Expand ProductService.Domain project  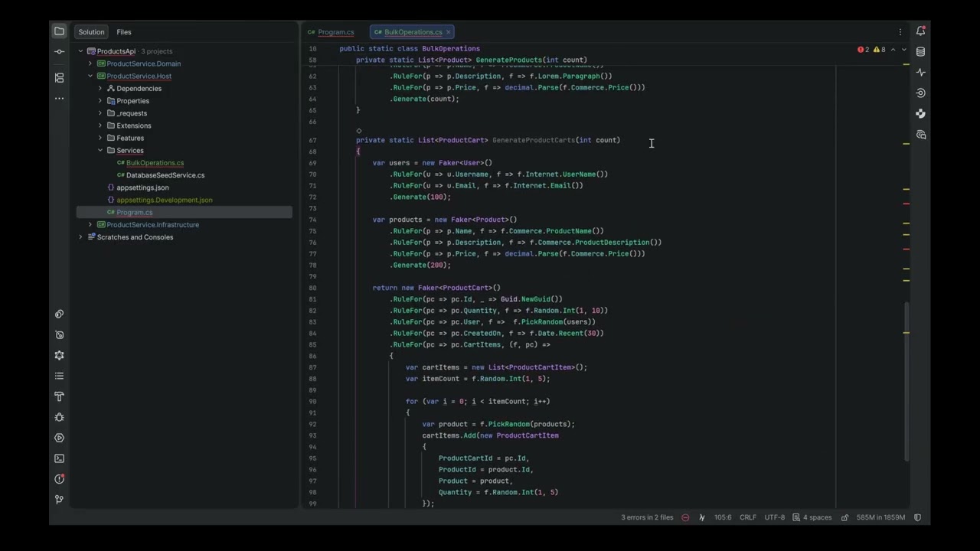click(x=90, y=64)
